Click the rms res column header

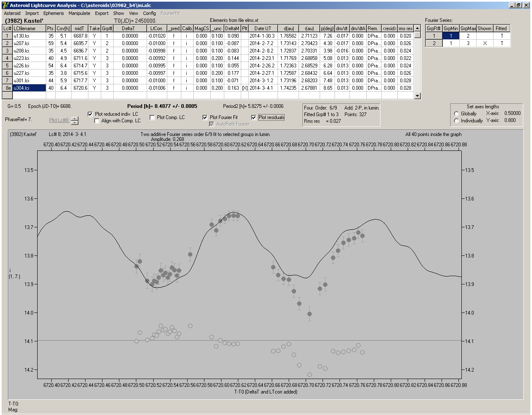406,29
